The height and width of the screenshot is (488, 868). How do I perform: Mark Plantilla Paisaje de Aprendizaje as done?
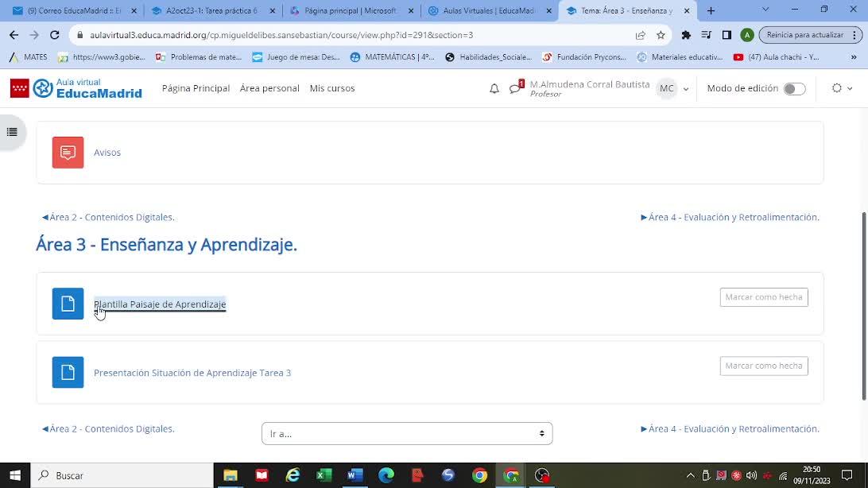point(764,297)
